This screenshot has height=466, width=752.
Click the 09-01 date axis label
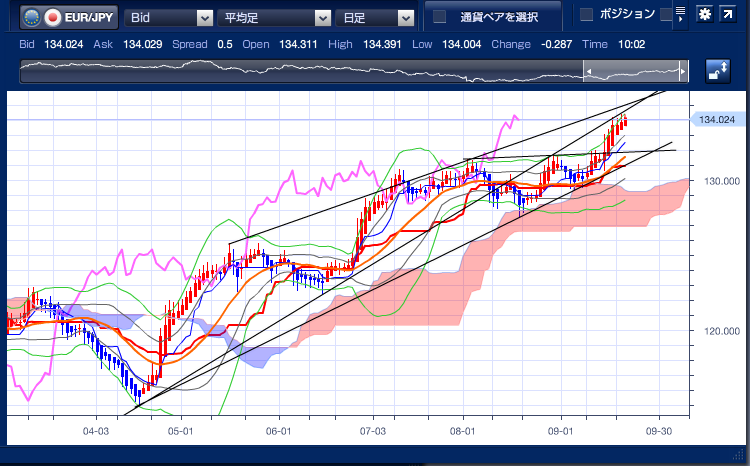tap(560, 431)
